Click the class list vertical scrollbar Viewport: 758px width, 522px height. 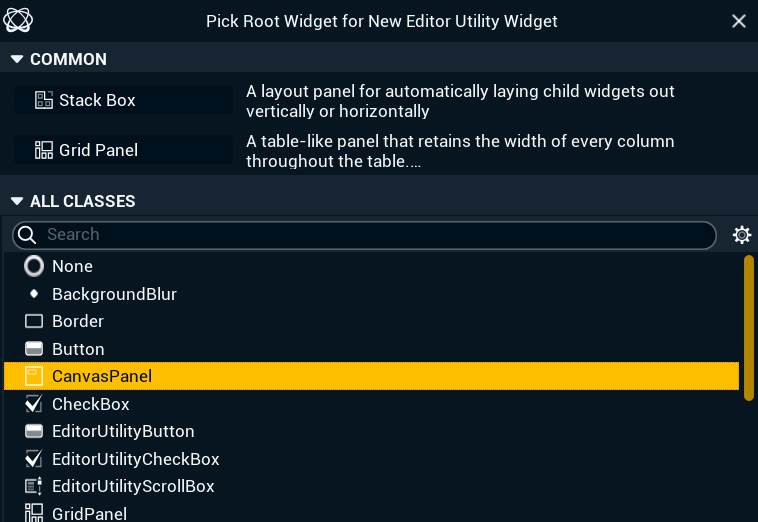[x=748, y=328]
